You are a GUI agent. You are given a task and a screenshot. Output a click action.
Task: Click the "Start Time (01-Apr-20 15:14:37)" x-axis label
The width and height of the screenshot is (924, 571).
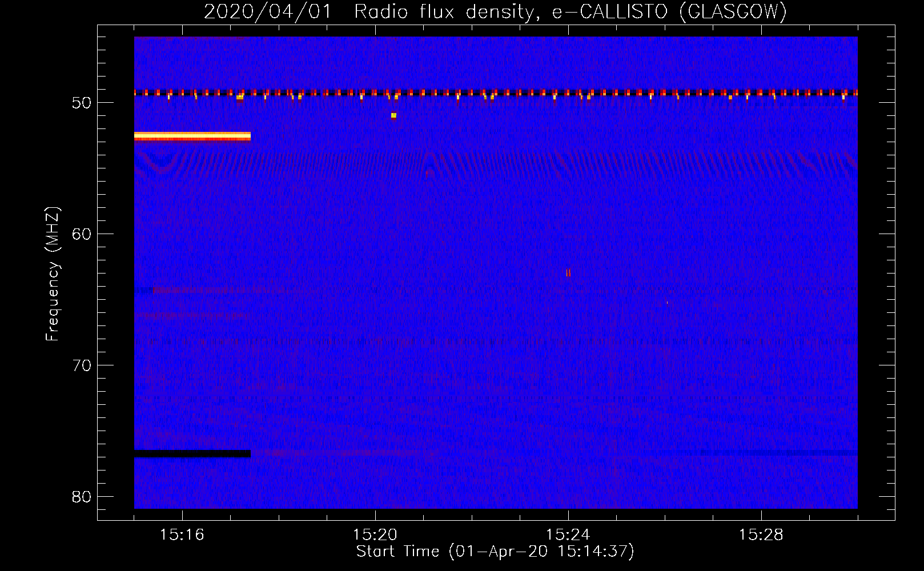coord(495,552)
